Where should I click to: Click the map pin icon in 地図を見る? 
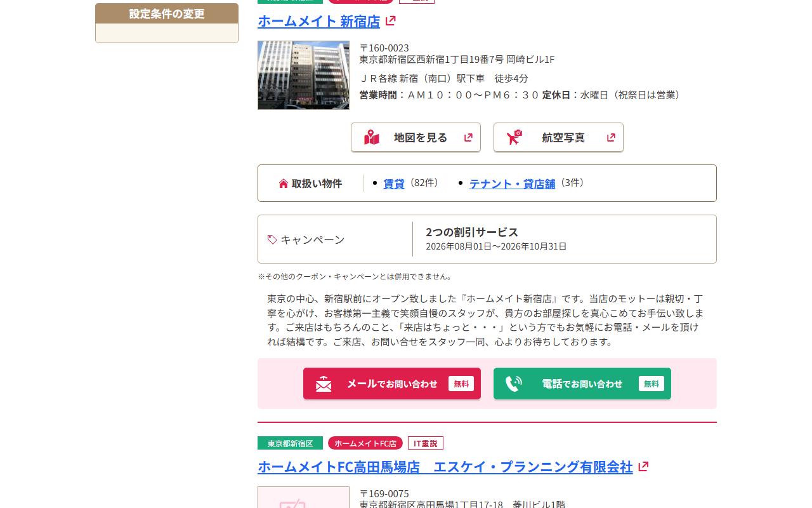372,137
